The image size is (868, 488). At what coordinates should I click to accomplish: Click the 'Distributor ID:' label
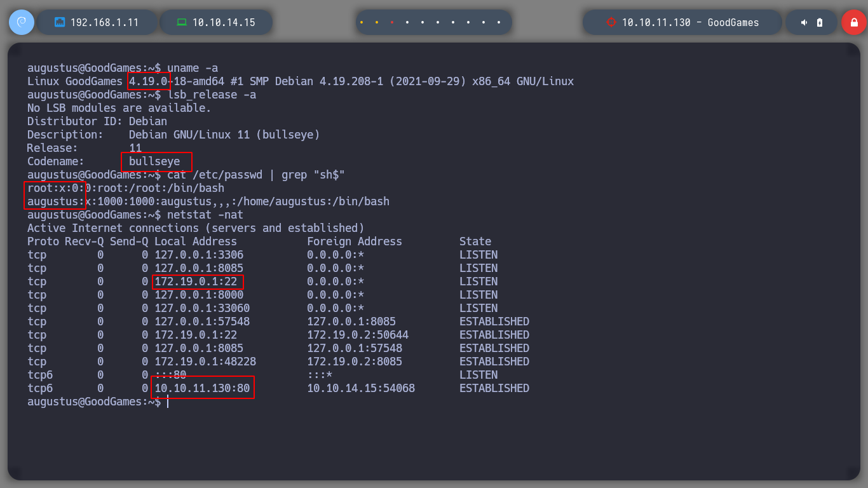75,121
